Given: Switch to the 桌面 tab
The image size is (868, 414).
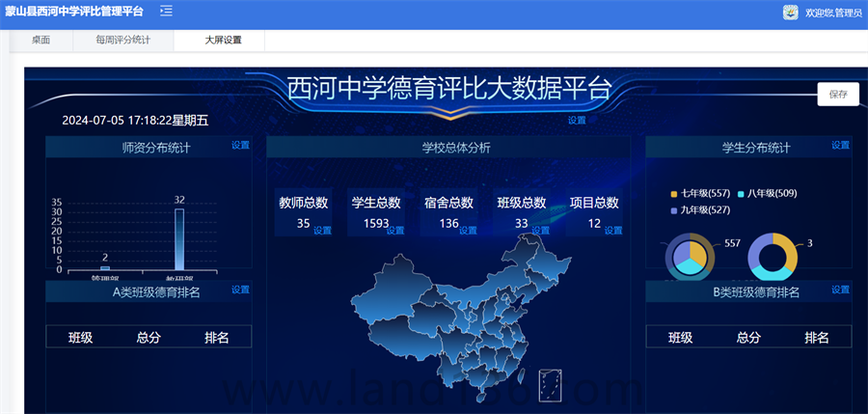Looking at the screenshot, I should pyautogui.click(x=41, y=41).
